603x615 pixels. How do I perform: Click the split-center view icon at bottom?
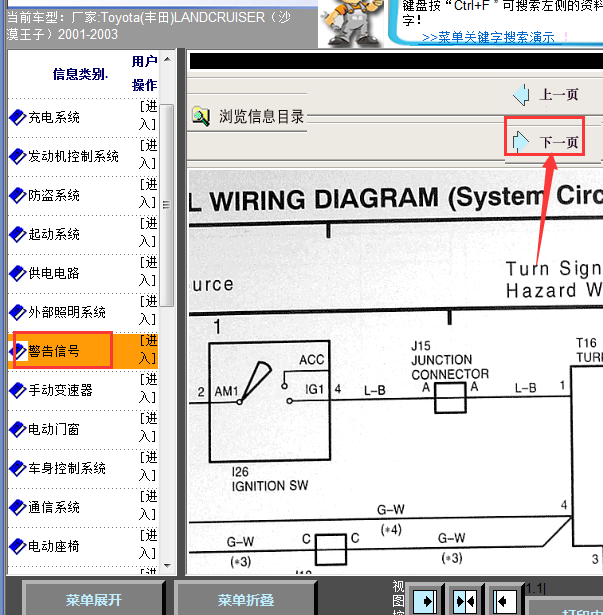[x=465, y=600]
